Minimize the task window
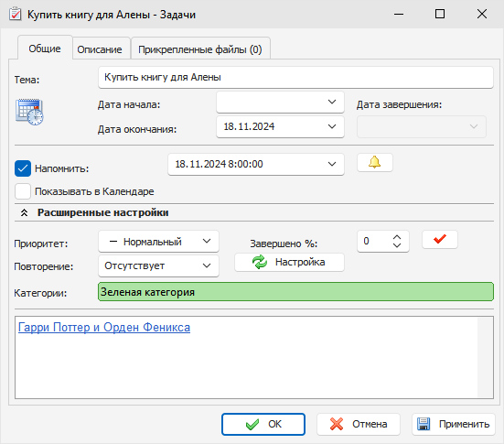 tap(399, 14)
